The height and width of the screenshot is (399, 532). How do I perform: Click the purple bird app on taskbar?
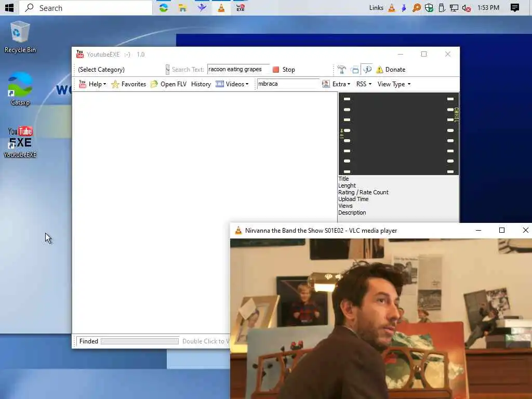point(202,7)
